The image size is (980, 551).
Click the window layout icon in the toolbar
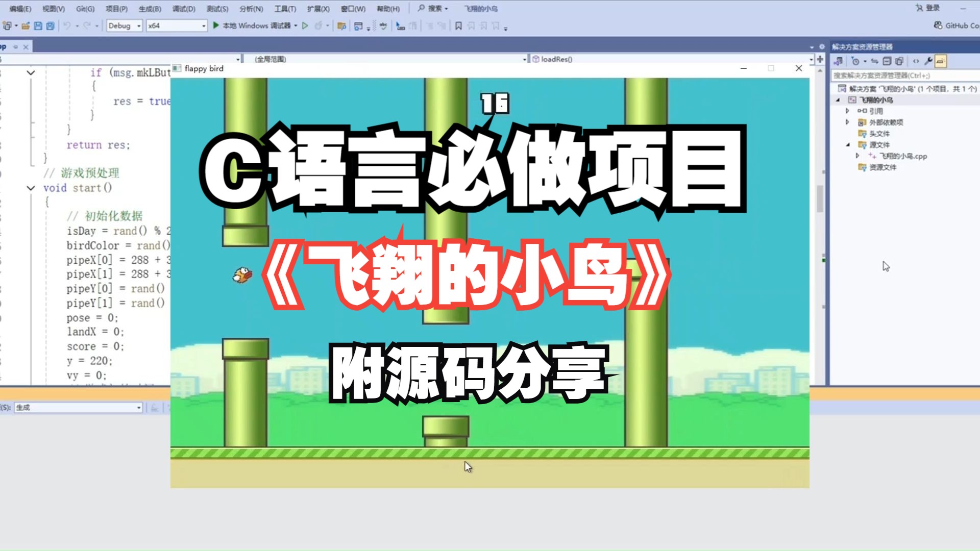click(358, 26)
